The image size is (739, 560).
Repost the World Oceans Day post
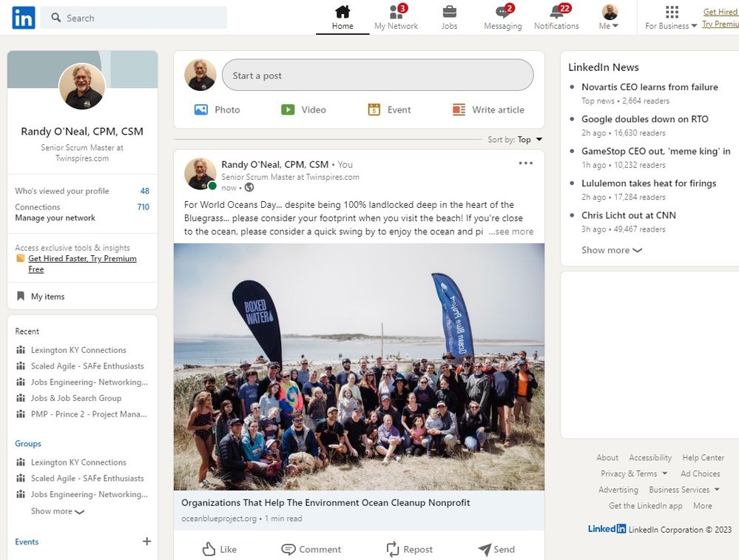click(x=409, y=549)
